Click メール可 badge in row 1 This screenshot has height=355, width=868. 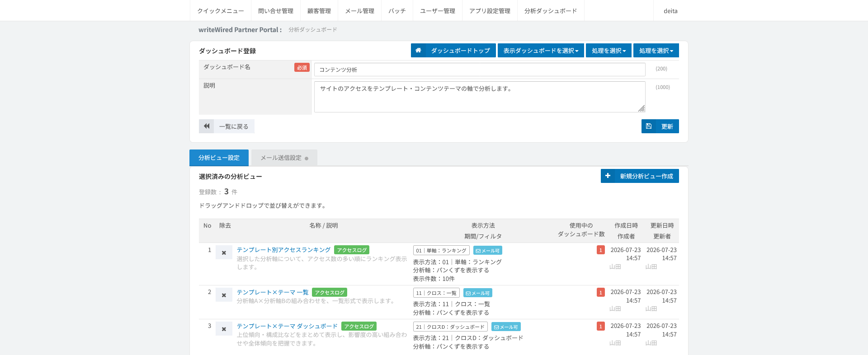click(488, 251)
